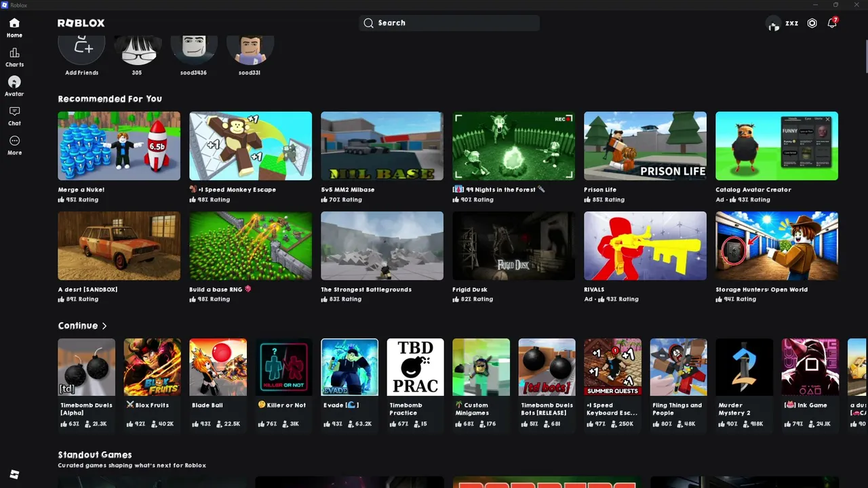Click 'Storage Hunters: Open World' title

tap(762, 289)
